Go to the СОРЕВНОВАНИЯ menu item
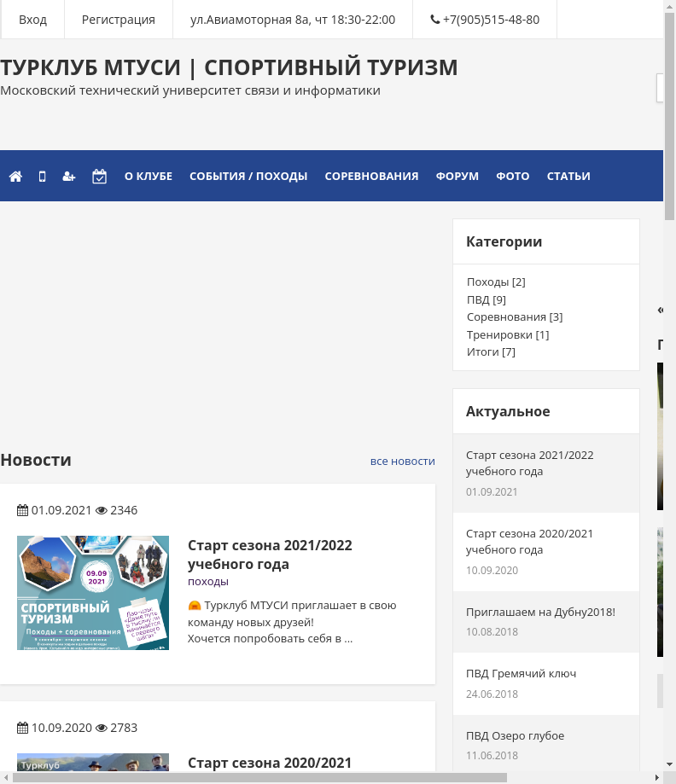Viewport: 676px width, 784px height. [x=371, y=177]
